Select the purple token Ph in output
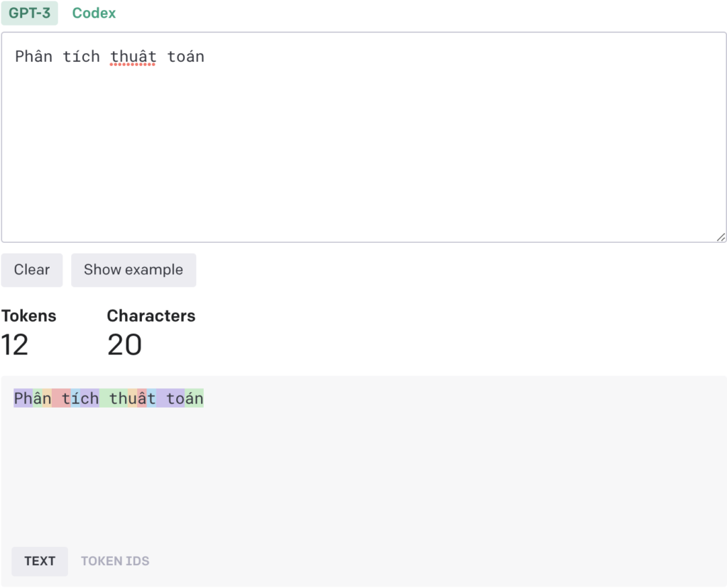 [23, 398]
